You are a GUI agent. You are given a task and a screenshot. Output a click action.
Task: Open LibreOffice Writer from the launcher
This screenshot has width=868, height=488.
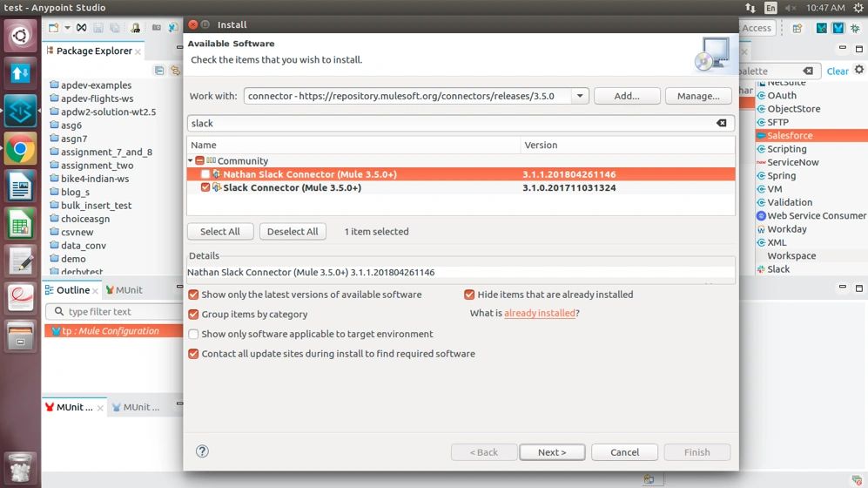[21, 186]
